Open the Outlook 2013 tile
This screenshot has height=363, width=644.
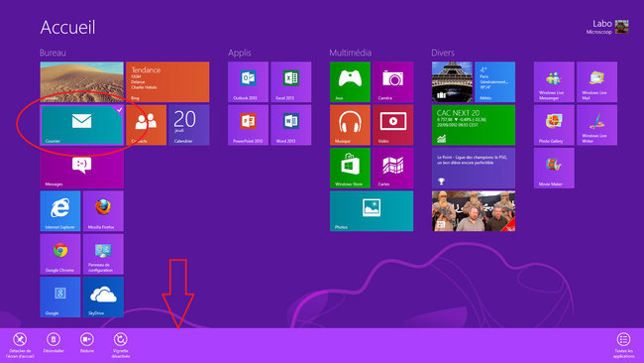coord(248,81)
